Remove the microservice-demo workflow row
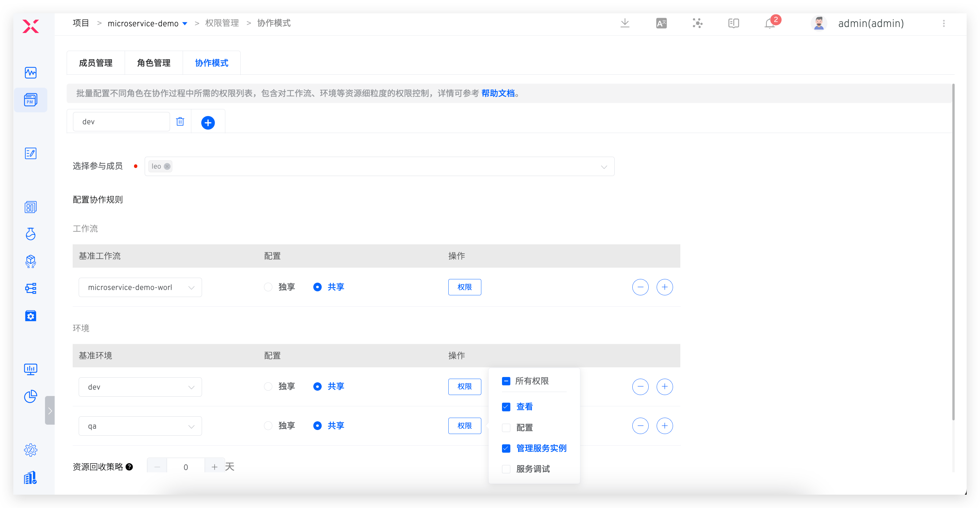The image size is (980, 508). 640,287
